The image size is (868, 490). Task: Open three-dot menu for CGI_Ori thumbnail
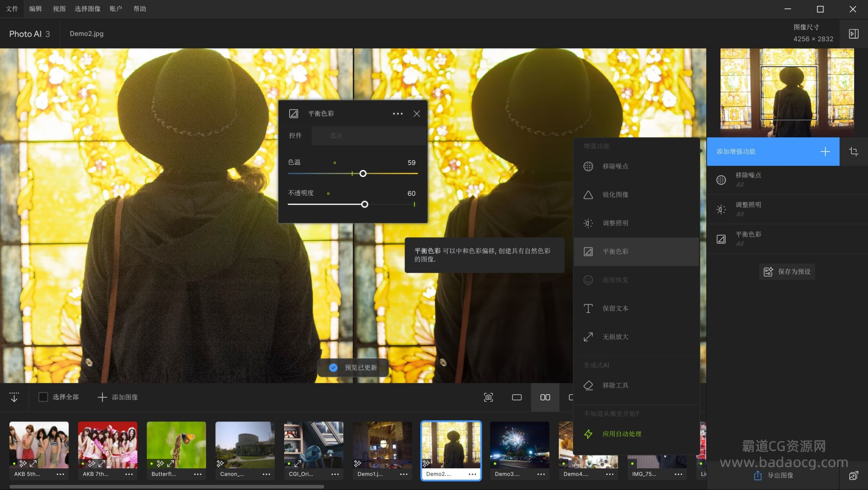coord(335,474)
